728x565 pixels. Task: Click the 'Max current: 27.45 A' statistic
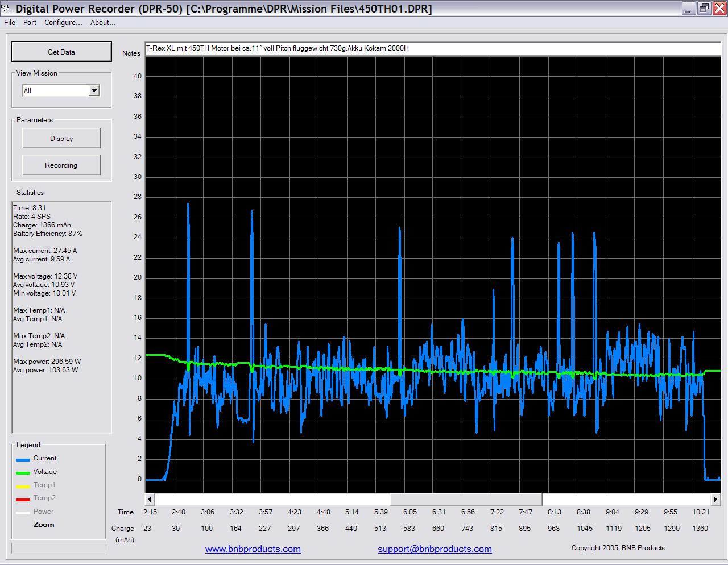45,251
